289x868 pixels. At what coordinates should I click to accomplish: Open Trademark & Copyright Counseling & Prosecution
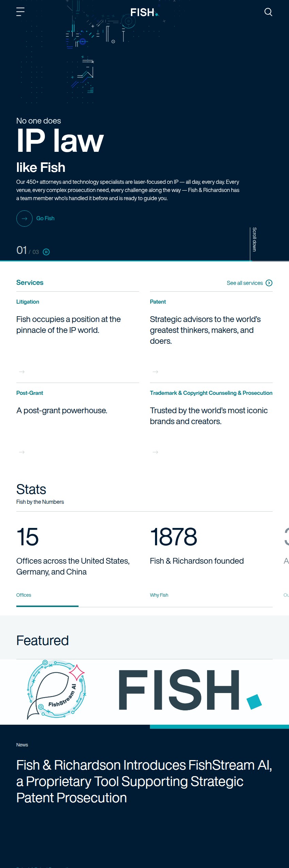pyautogui.click(x=211, y=393)
